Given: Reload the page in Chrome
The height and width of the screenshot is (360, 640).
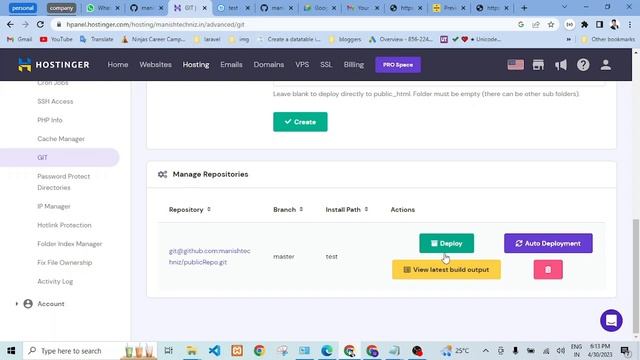Looking at the screenshot, I should point(40,24).
